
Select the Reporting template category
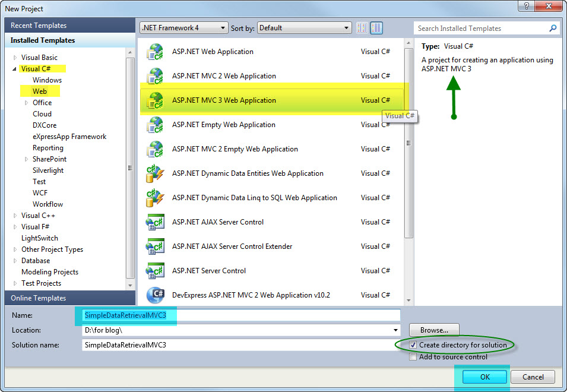[x=47, y=148]
